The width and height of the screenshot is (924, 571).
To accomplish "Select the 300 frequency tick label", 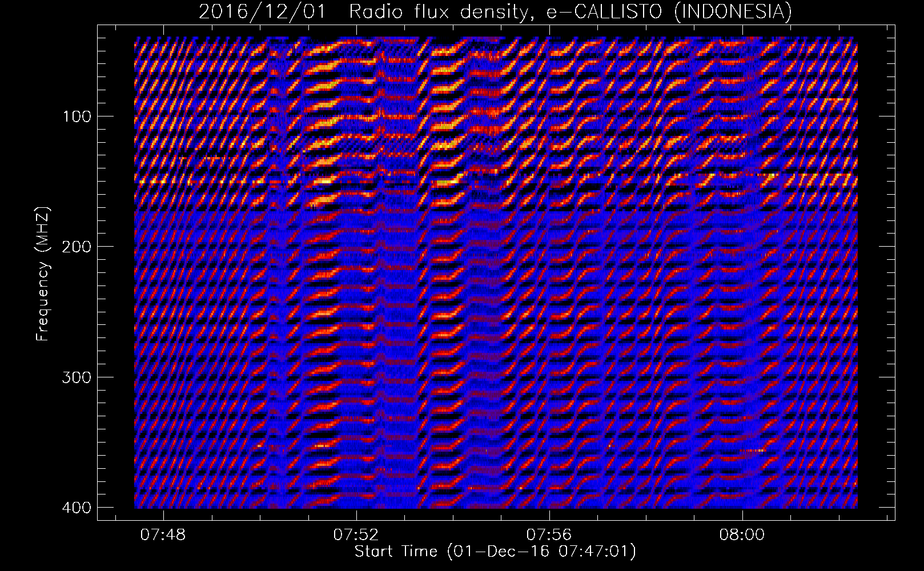I will [76, 377].
